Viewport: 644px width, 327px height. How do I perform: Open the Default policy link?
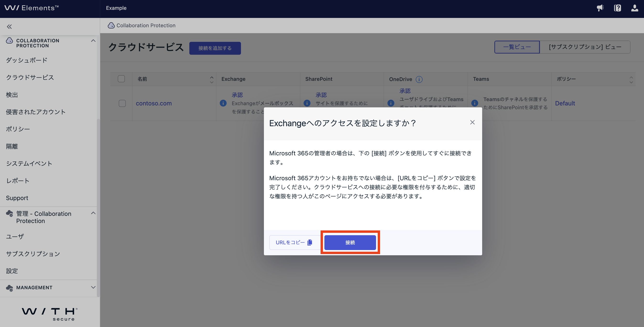(565, 103)
